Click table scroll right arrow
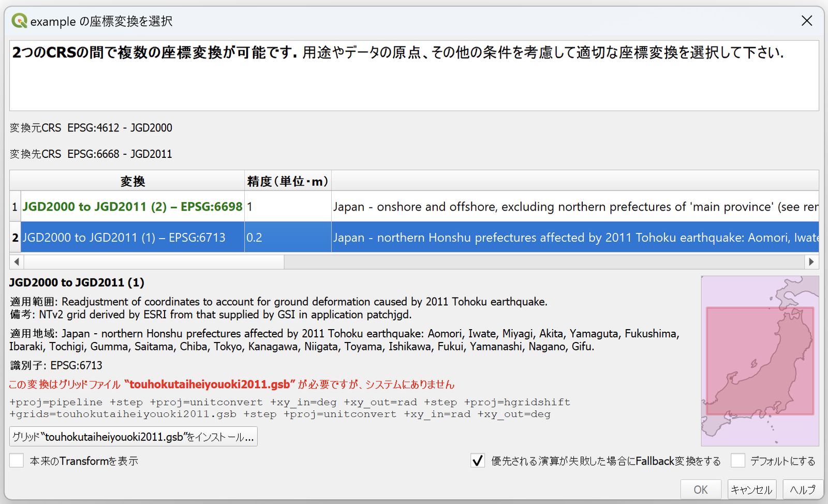828x504 pixels. click(811, 262)
